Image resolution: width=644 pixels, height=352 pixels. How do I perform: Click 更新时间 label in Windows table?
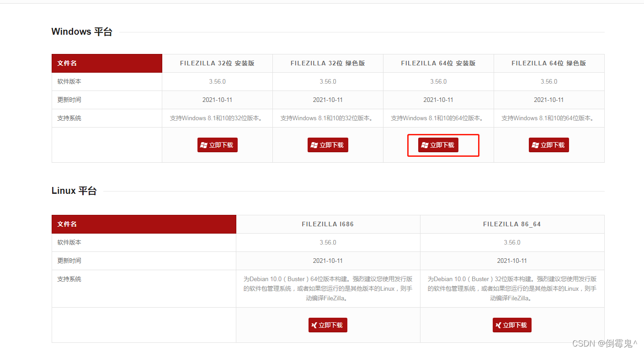(69, 100)
